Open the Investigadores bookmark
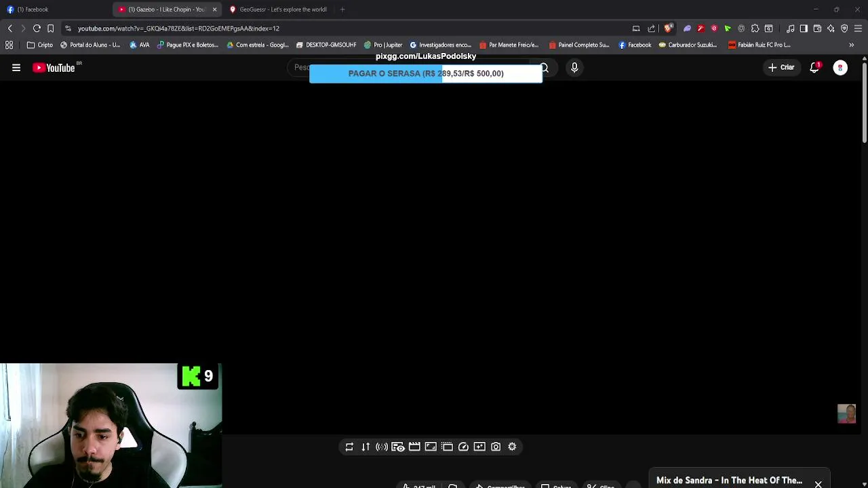The width and height of the screenshot is (868, 488). click(x=440, y=45)
